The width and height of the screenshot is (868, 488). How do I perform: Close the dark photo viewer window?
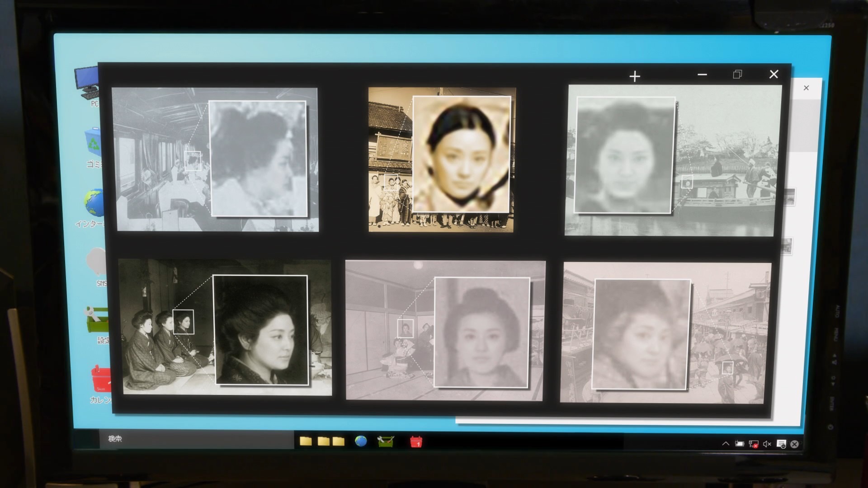(x=774, y=74)
